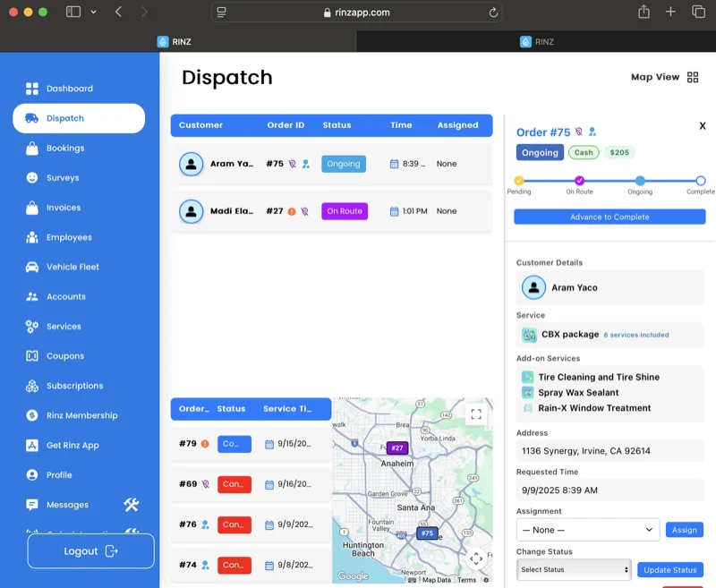
Task: Select the pegman icon on the map
Action: 475,558
